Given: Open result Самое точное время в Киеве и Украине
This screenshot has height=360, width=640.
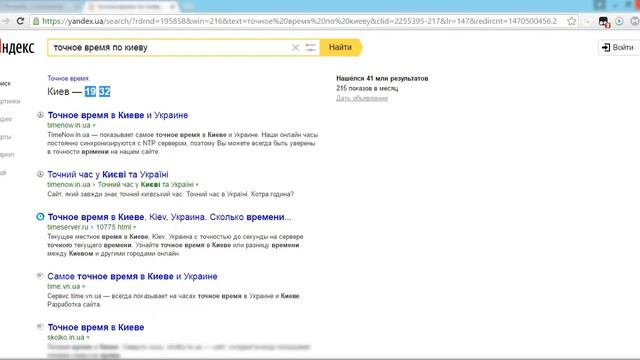Looking at the screenshot, I should [x=132, y=276].
